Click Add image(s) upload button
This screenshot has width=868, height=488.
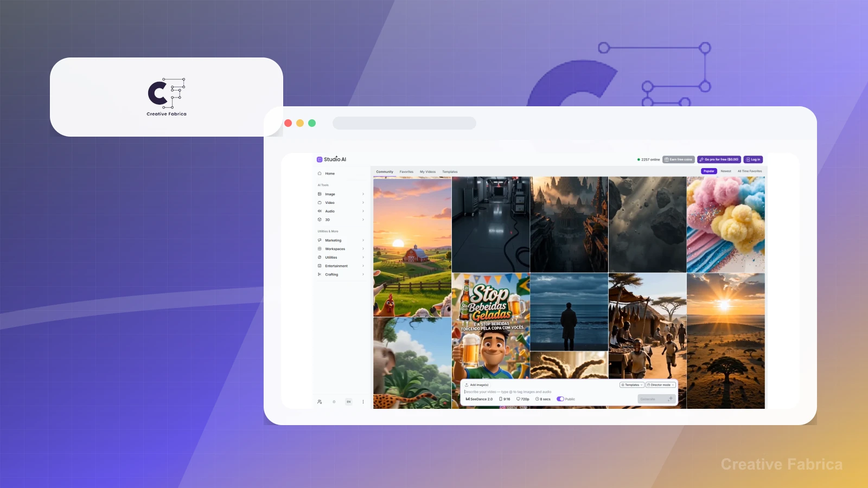coord(477,385)
